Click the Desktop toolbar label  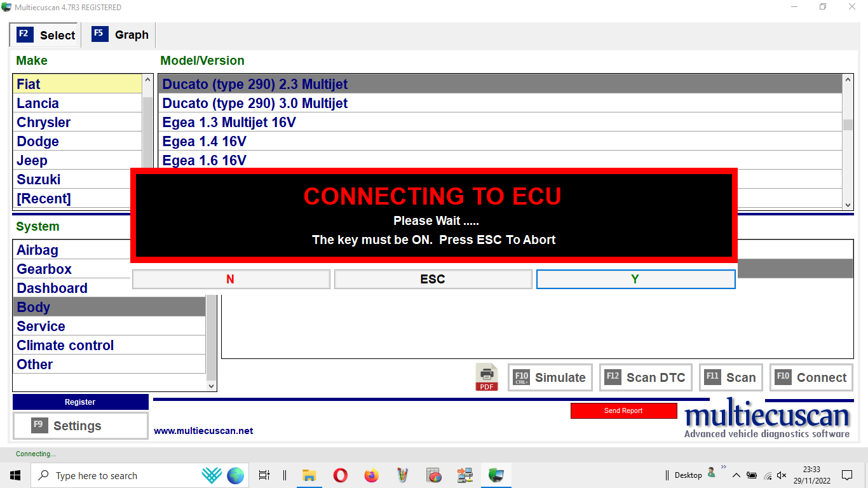(x=688, y=475)
